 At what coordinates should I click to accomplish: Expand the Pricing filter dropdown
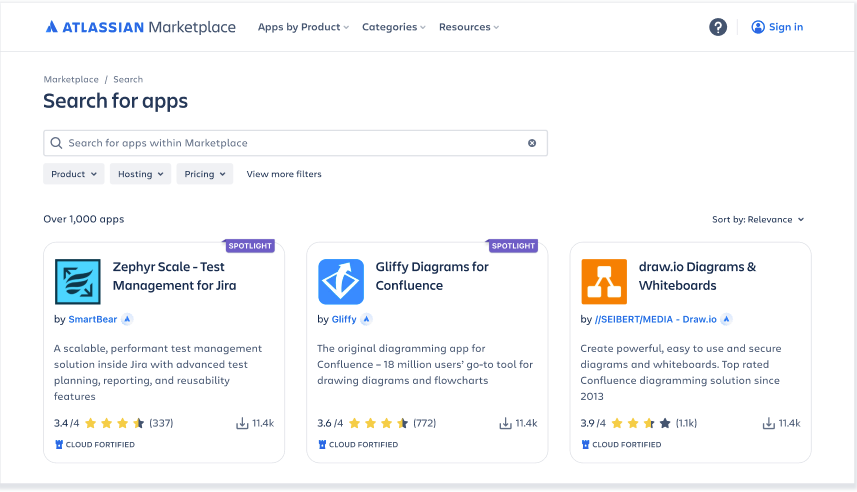[x=205, y=174]
